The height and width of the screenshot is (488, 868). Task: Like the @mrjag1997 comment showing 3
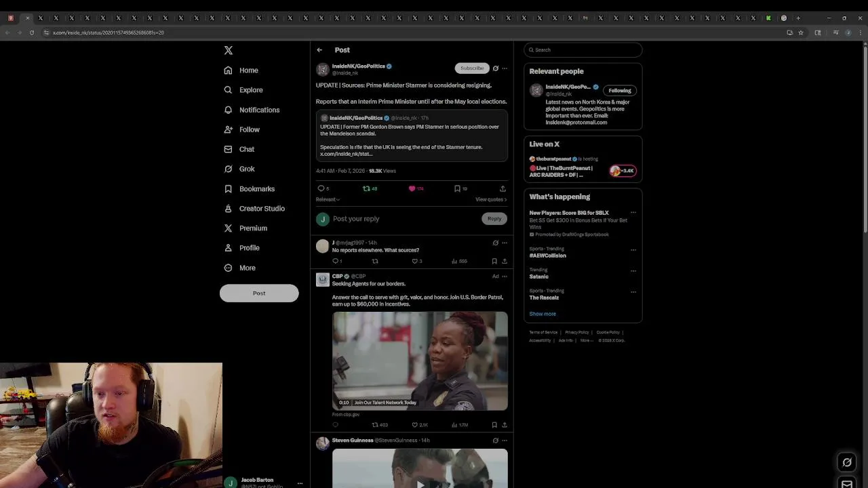click(416, 261)
